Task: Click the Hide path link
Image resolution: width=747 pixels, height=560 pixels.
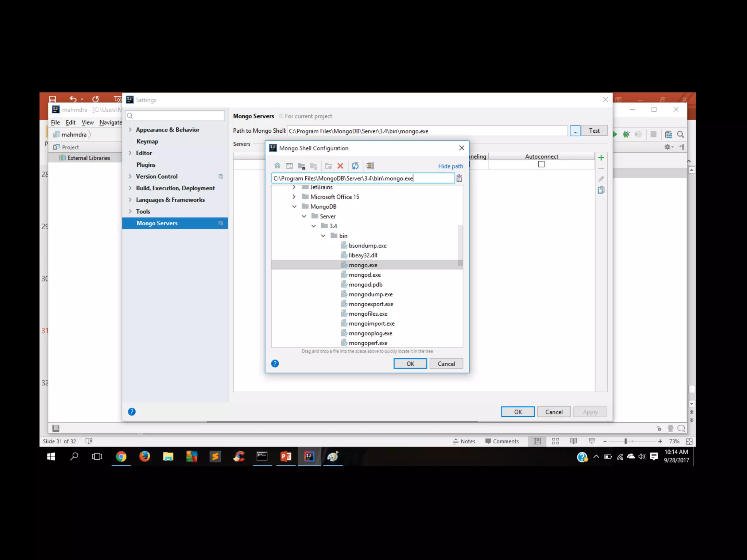Action: (450, 166)
